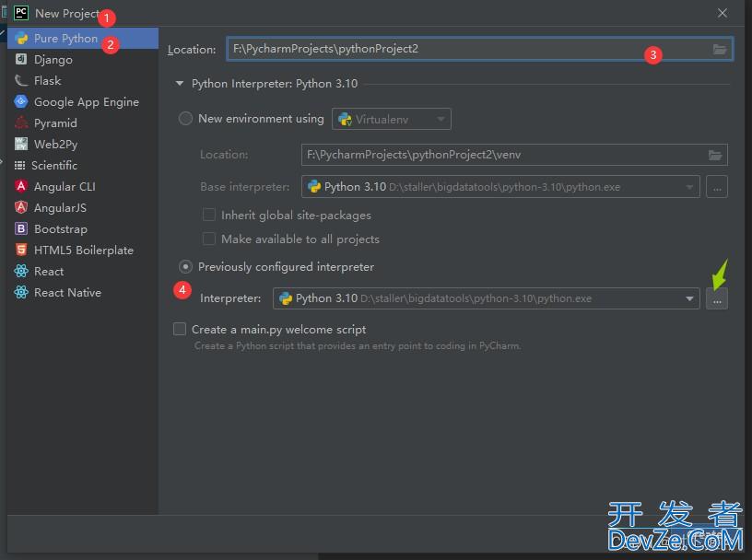The width and height of the screenshot is (752, 560).
Task: Select Previously configured interpreter radio button
Action: click(x=185, y=266)
